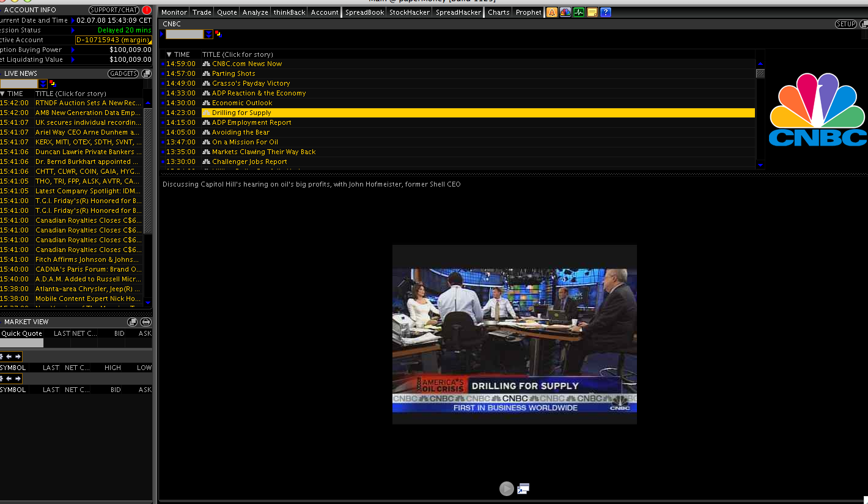The width and height of the screenshot is (868, 504).
Task: Open the 'Economic Outlook' CNBC story
Action: [242, 103]
